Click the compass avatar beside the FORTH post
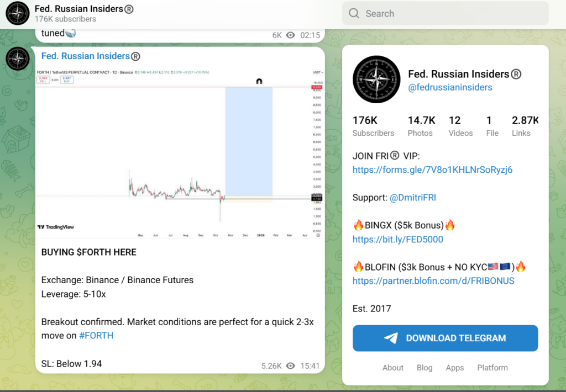Screen dimensions: 566x392 (x=18, y=59)
